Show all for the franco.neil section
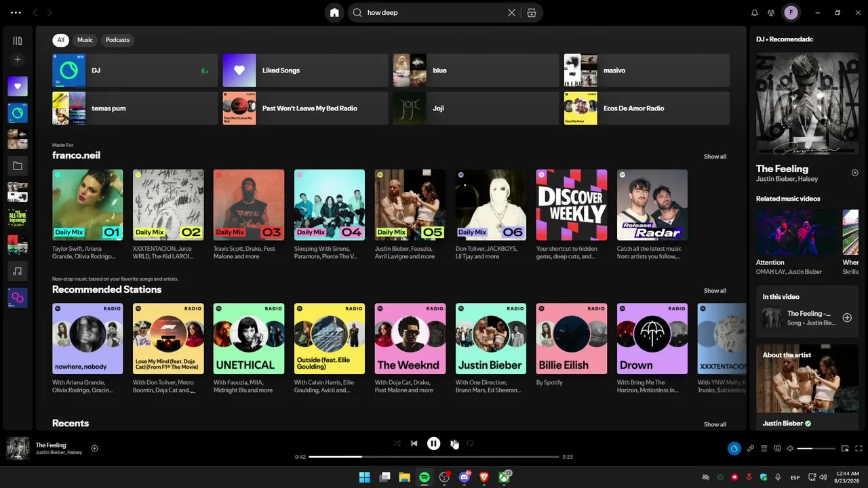 coord(715,157)
